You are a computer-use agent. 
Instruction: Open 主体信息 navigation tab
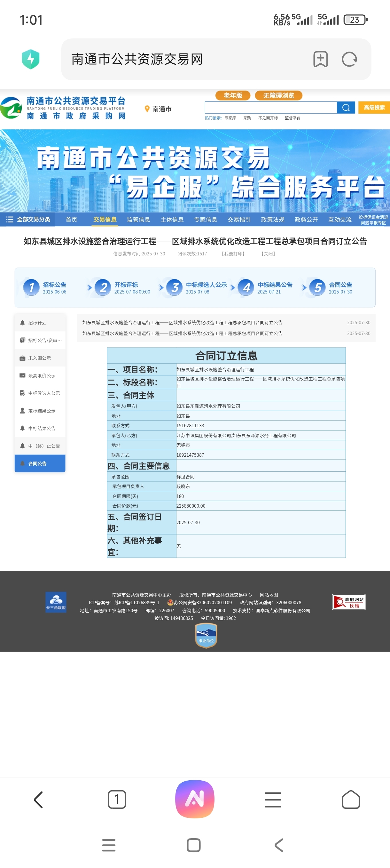[172, 219]
